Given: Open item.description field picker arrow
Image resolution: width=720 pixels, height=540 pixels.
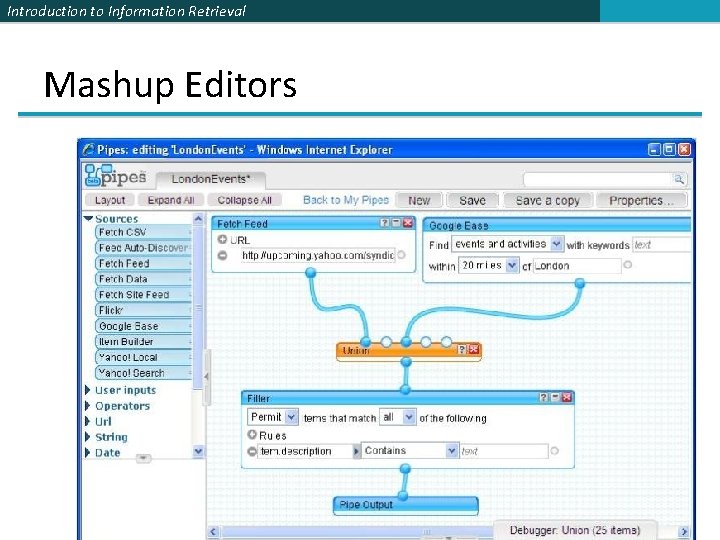Looking at the screenshot, I should tap(356, 451).
